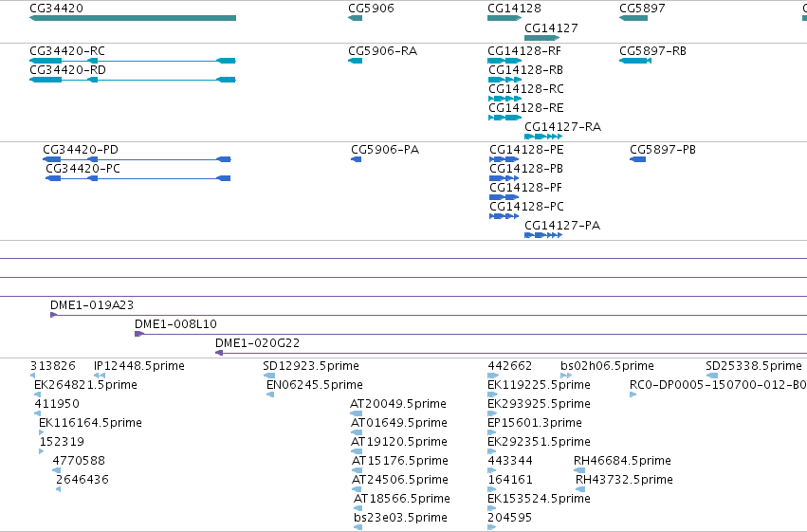This screenshot has width=807, height=532.
Task: Select BAC clone DME1-019A23
Action: [x=429, y=315]
